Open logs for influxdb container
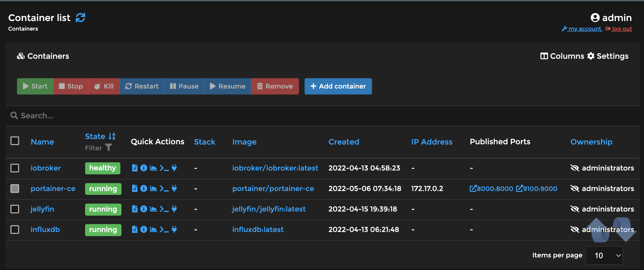This screenshot has width=644, height=270. click(x=135, y=229)
